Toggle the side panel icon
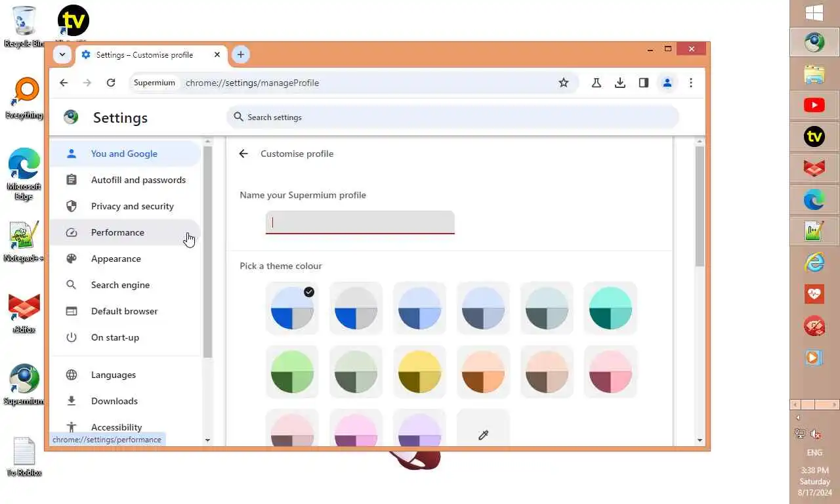 click(644, 83)
